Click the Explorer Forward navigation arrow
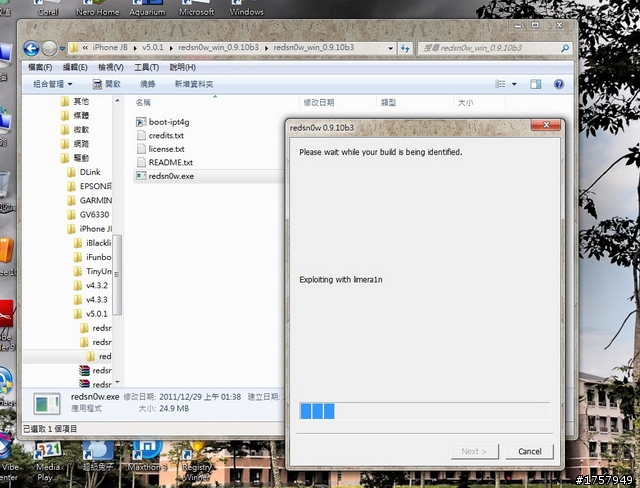Screen dimensions: 640x488 49,49
